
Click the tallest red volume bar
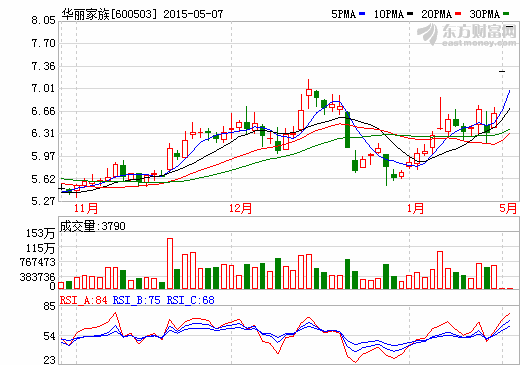click(x=170, y=263)
